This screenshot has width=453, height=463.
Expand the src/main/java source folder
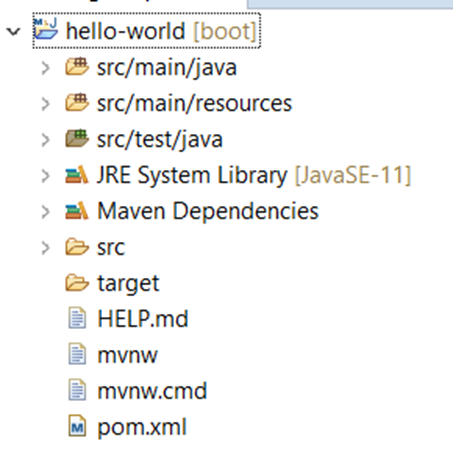click(x=45, y=68)
